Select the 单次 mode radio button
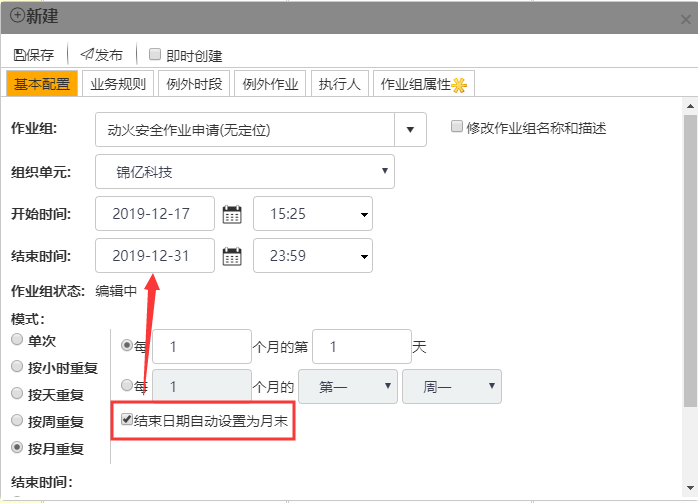Viewport: 698px width, 503px height. [17, 340]
